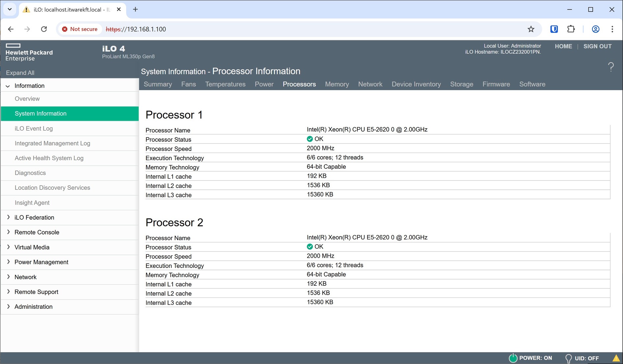Collapse the Information section

pos(8,86)
